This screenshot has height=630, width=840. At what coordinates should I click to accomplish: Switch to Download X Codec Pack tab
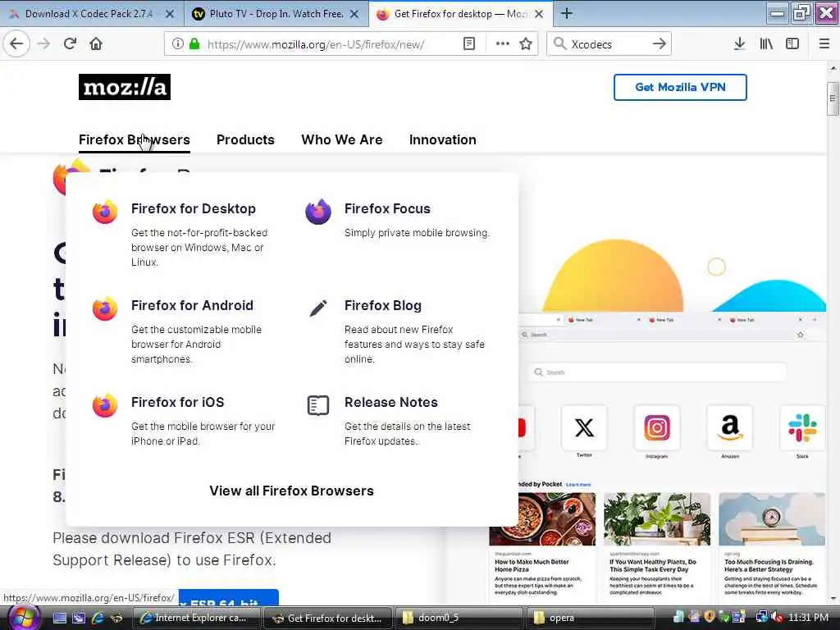pyautogui.click(x=89, y=13)
